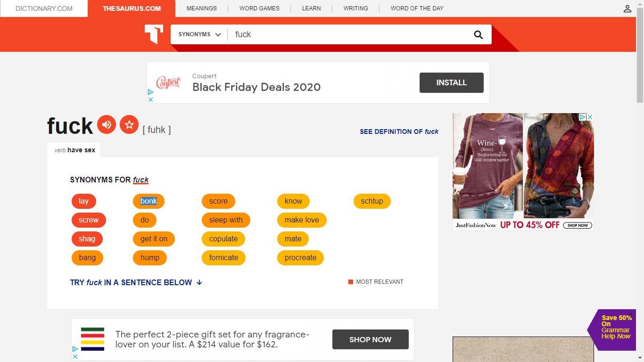Image resolution: width=644 pixels, height=362 pixels.
Task: Click the magnifying glass search icon
Action: pyautogui.click(x=478, y=34)
